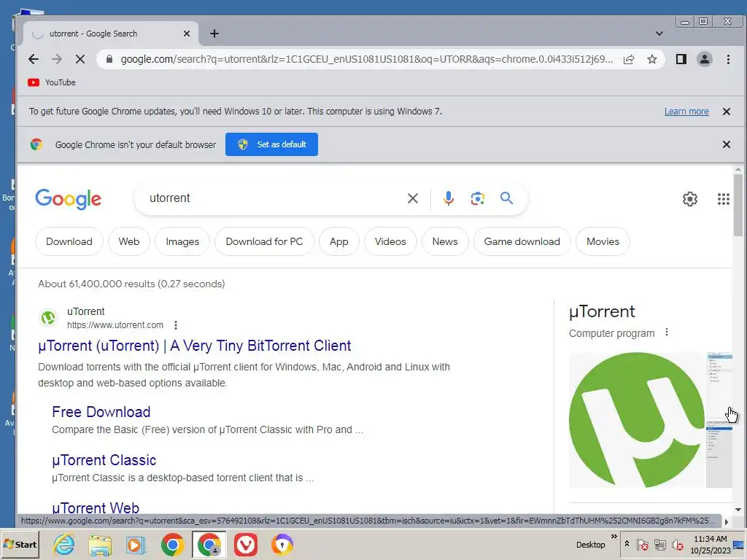Open the Chrome profile avatar

click(705, 59)
